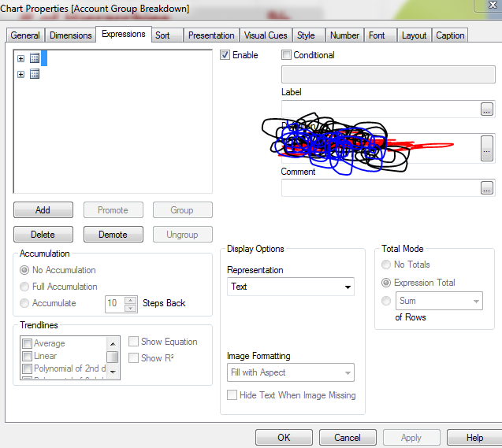
Task: Check the Show Equation box
Action: tap(133, 342)
